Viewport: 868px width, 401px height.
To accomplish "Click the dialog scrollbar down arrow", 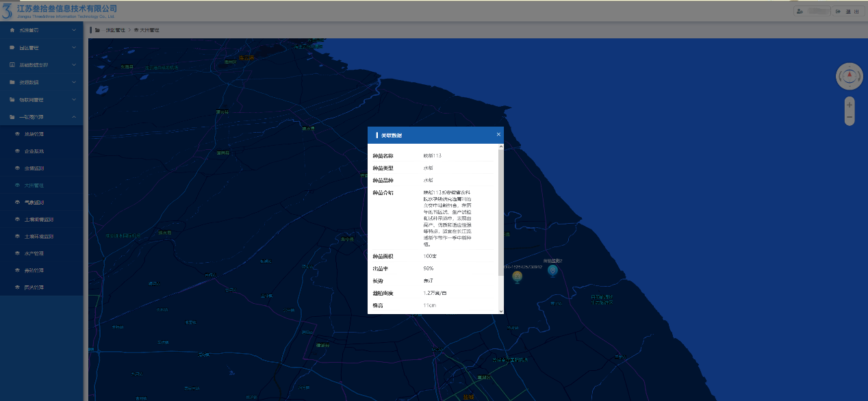I will [500, 311].
